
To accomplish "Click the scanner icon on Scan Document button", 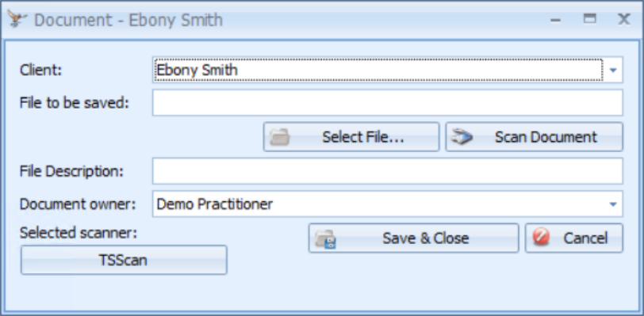I will pos(462,137).
